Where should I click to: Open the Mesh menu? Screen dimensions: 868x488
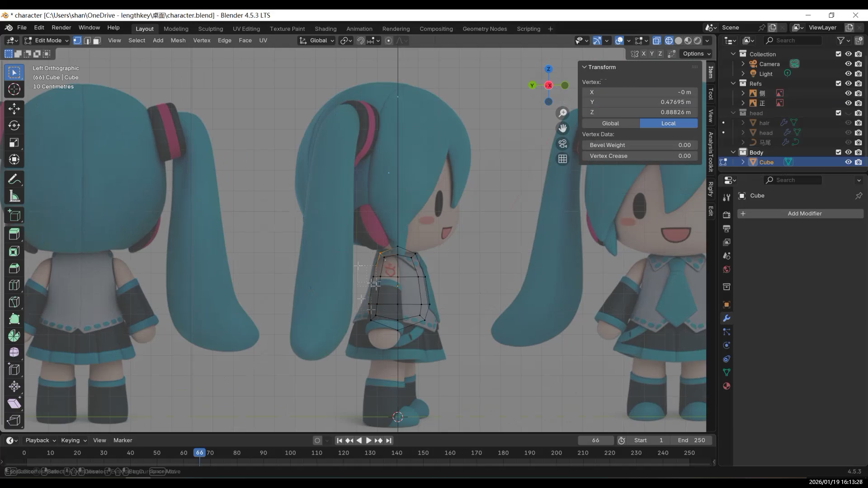point(178,41)
